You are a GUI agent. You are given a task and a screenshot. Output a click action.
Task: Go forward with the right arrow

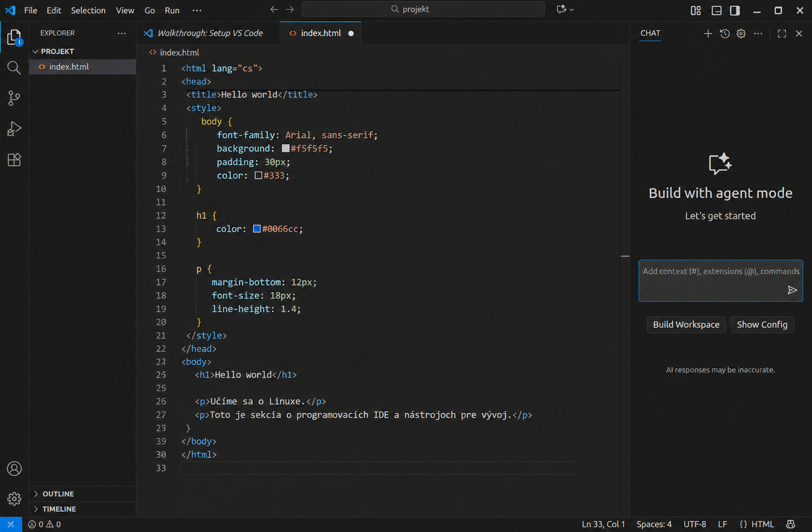tap(290, 9)
